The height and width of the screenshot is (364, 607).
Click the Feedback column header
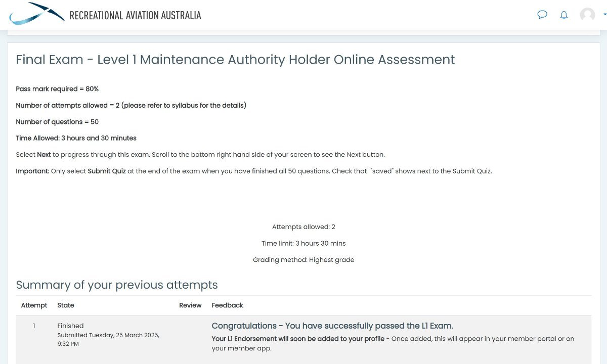click(227, 305)
